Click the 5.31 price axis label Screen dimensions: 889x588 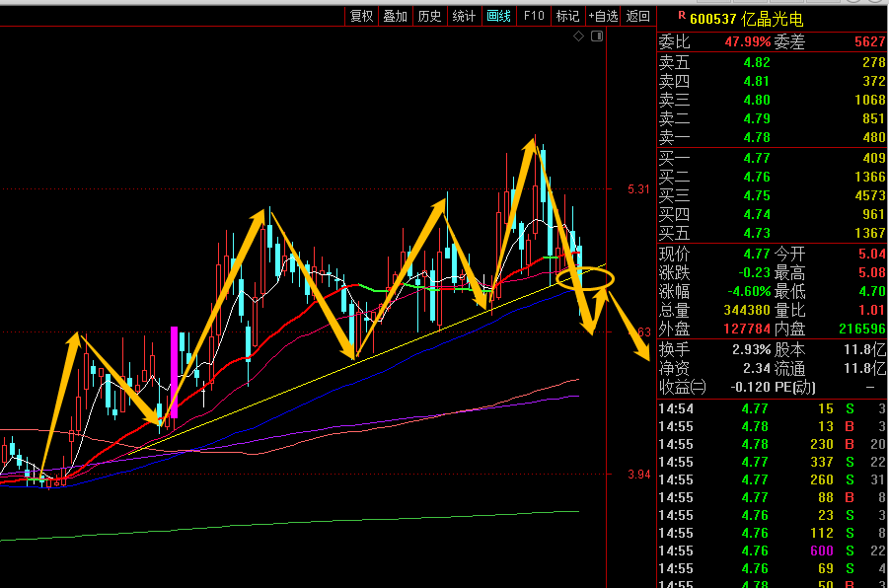coord(637,189)
